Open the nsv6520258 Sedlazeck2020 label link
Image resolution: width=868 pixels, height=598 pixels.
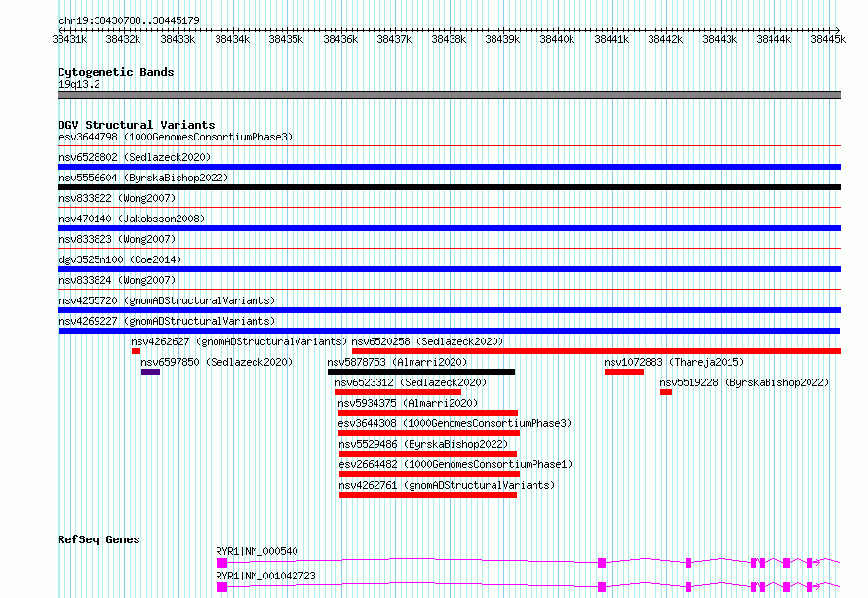427,341
